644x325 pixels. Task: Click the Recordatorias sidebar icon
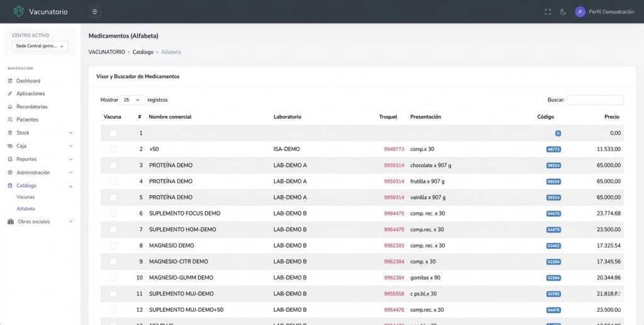[10, 107]
